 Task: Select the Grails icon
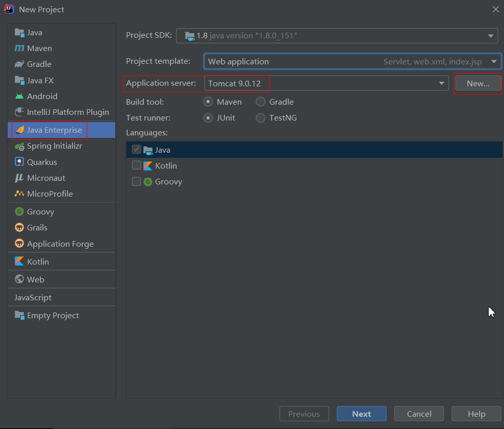tap(19, 228)
